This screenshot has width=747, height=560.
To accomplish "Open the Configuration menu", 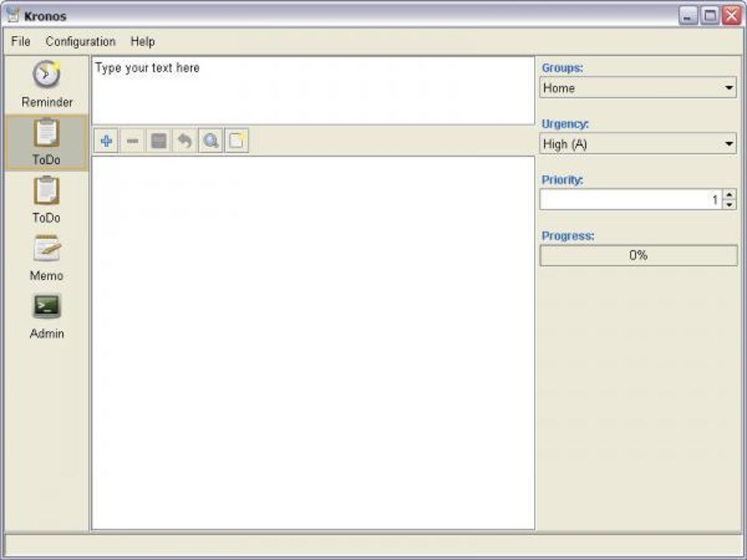I will point(81,42).
